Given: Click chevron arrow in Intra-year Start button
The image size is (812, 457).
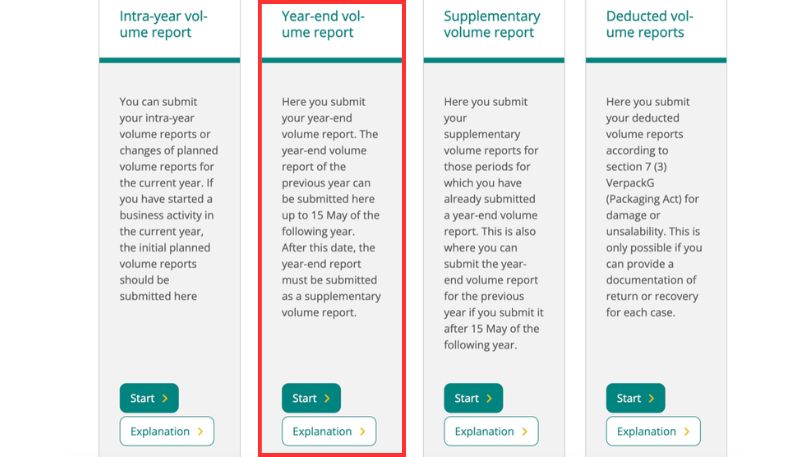Looking at the screenshot, I should click(164, 398).
